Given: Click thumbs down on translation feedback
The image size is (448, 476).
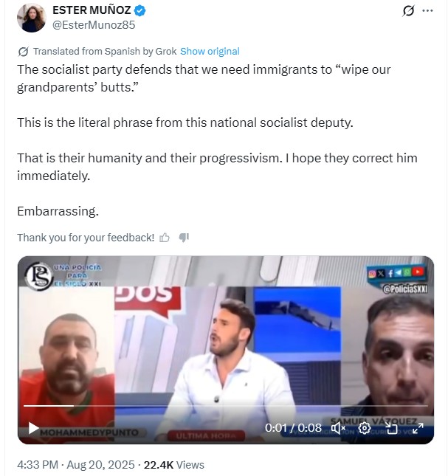Looking at the screenshot, I should (x=184, y=238).
